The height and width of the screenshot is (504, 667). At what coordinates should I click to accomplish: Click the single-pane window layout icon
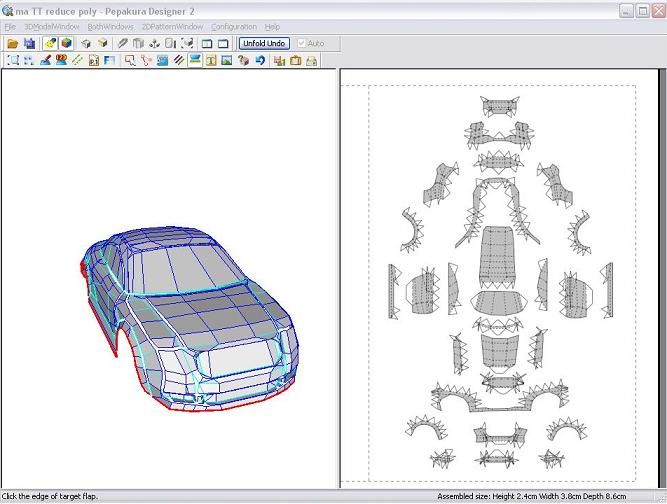coord(223,44)
